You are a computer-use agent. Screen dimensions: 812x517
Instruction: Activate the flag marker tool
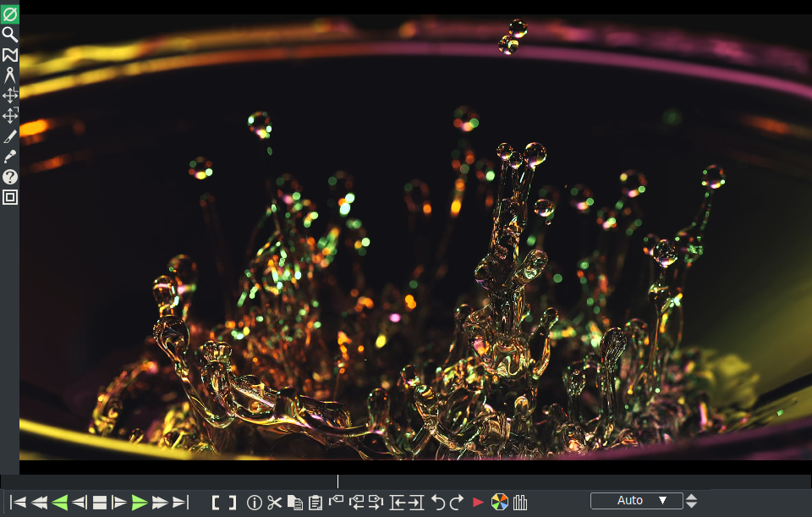pos(10,54)
